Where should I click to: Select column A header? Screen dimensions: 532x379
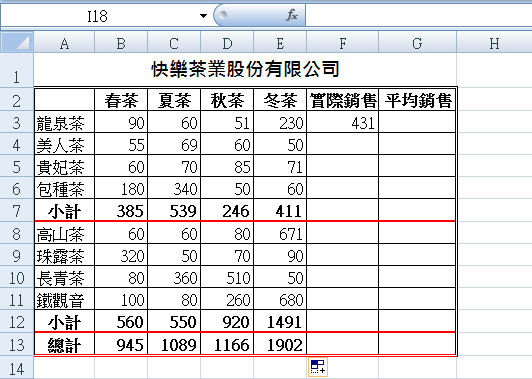coord(64,43)
